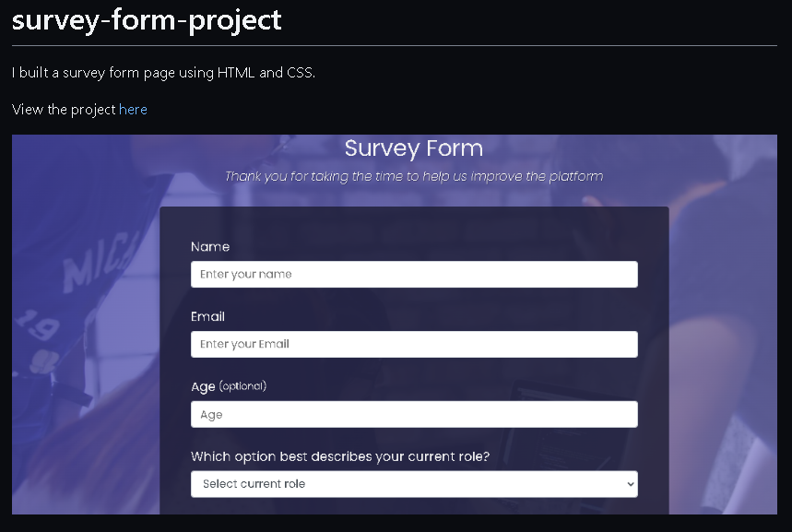Click the 'View the project' text
Viewport: 792px width, 532px height.
[64, 110]
